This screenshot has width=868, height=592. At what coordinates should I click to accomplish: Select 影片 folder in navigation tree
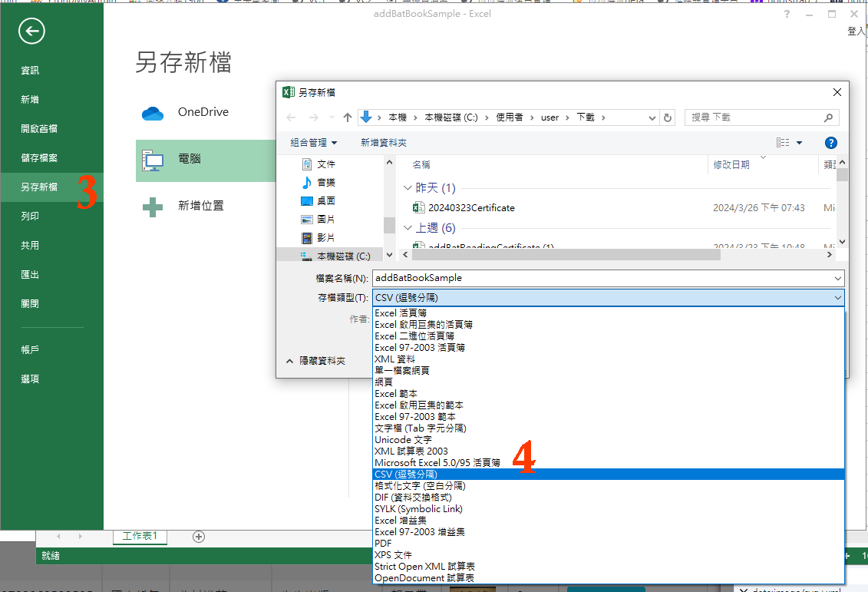(318, 238)
